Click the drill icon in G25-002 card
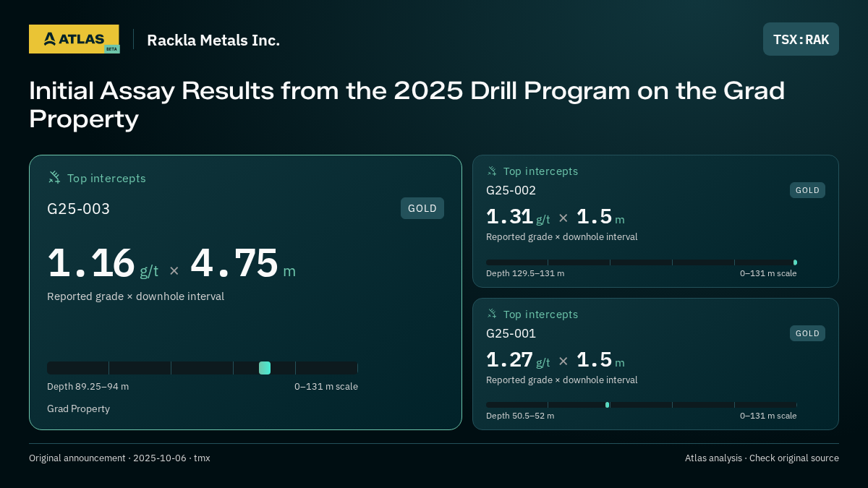Image resolution: width=868 pixels, height=488 pixels. (x=492, y=171)
